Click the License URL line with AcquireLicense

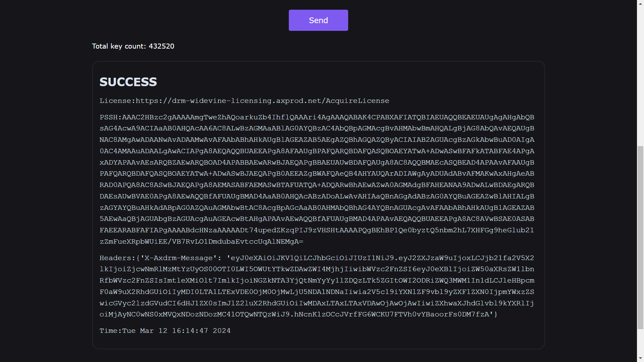[245, 101]
